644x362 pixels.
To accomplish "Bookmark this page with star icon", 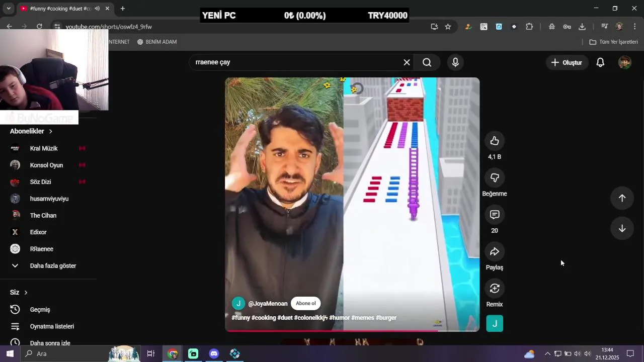I will point(448,27).
